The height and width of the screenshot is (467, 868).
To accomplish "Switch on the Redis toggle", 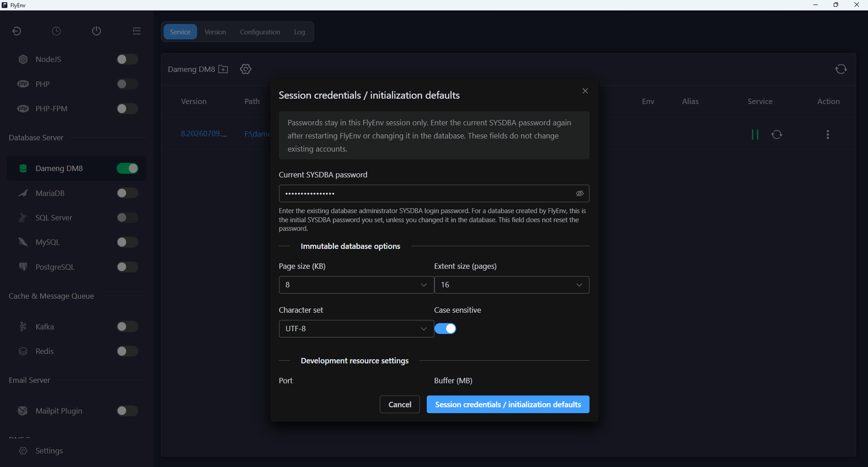I will [127, 351].
